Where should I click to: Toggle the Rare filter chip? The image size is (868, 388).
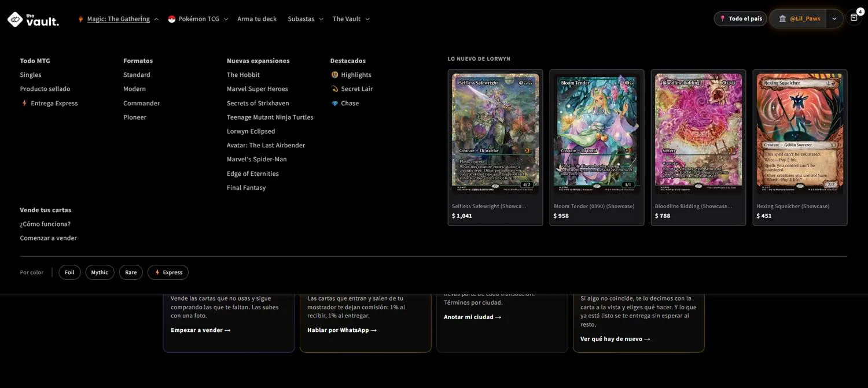pos(131,272)
